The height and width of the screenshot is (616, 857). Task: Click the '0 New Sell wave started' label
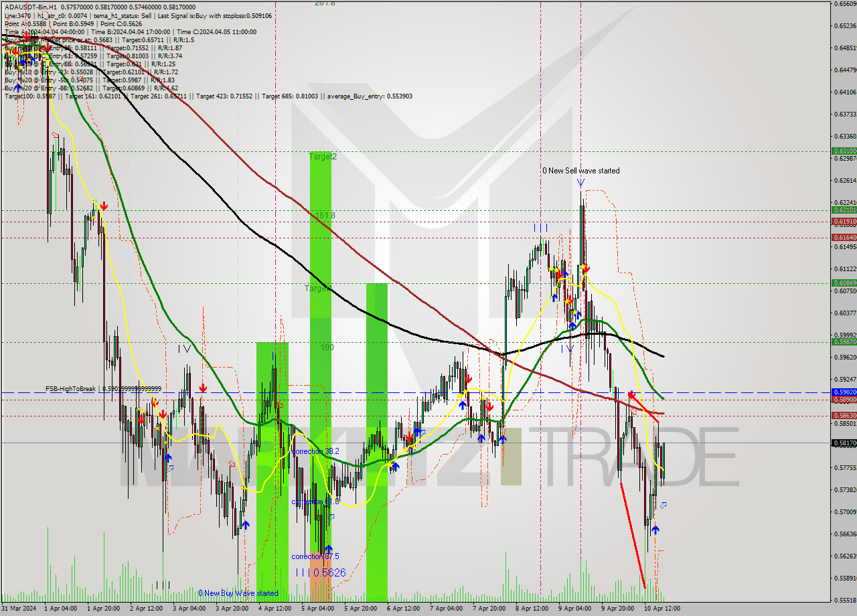pos(581,171)
